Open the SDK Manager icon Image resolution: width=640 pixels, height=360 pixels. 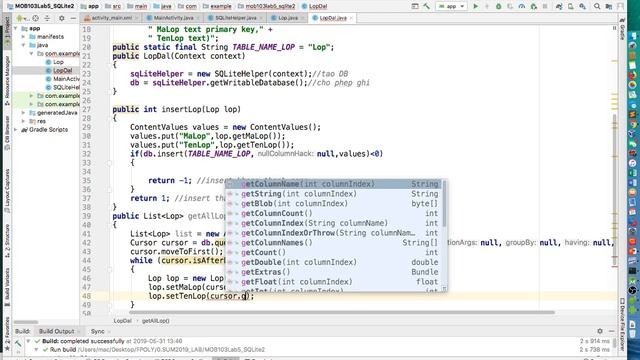click(582, 6)
